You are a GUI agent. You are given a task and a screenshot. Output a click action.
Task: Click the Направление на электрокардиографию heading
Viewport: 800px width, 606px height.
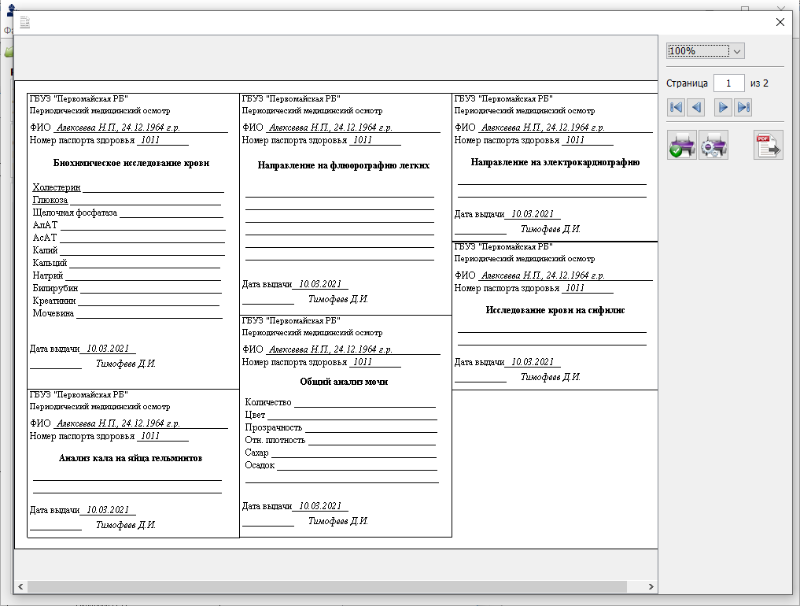pyautogui.click(x=555, y=162)
